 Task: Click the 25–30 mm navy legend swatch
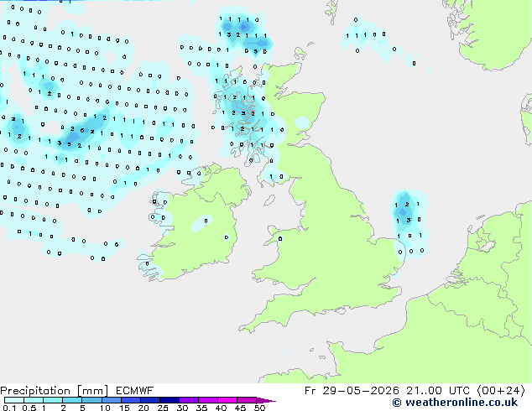[x=169, y=400]
